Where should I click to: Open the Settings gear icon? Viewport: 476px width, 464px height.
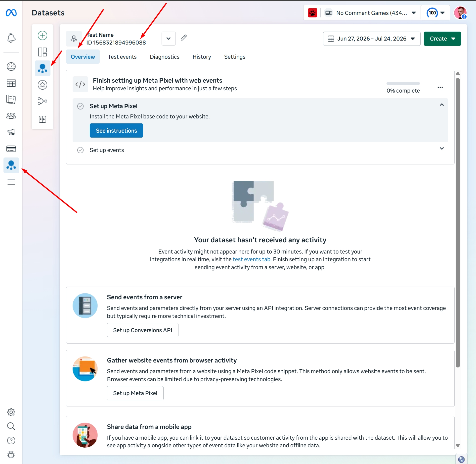pos(11,412)
